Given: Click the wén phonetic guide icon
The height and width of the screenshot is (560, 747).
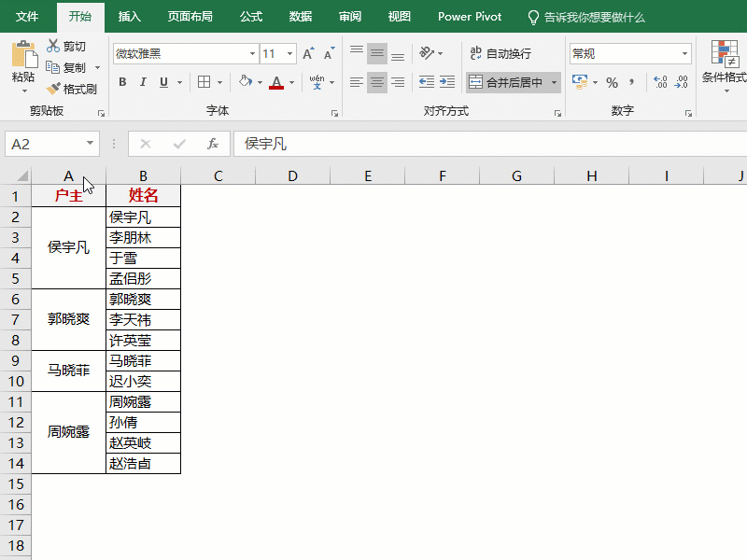Looking at the screenshot, I should pyautogui.click(x=317, y=82).
